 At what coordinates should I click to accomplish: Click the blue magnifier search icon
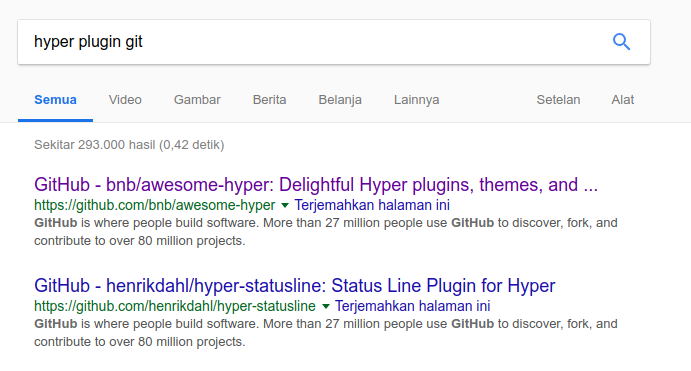tap(621, 42)
